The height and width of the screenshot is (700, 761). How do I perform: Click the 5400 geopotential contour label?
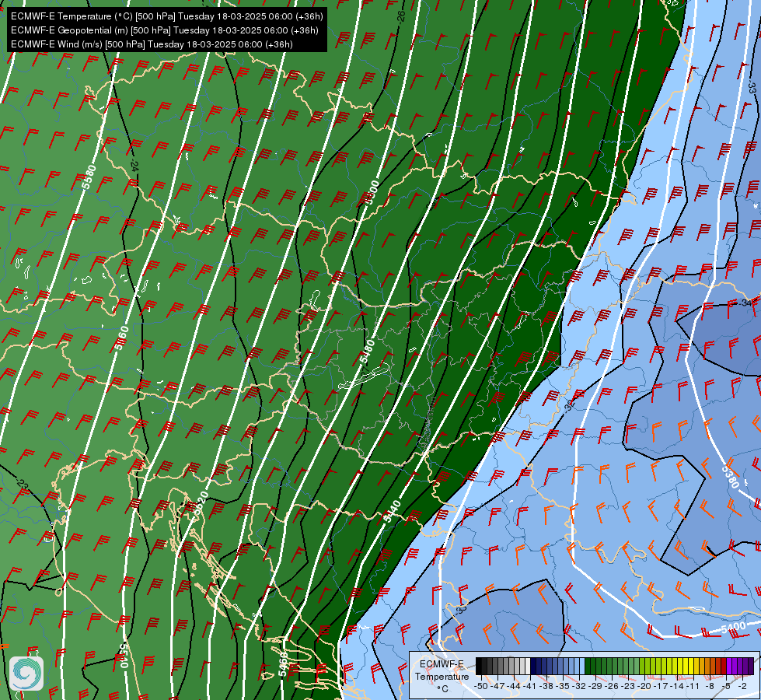click(x=733, y=628)
